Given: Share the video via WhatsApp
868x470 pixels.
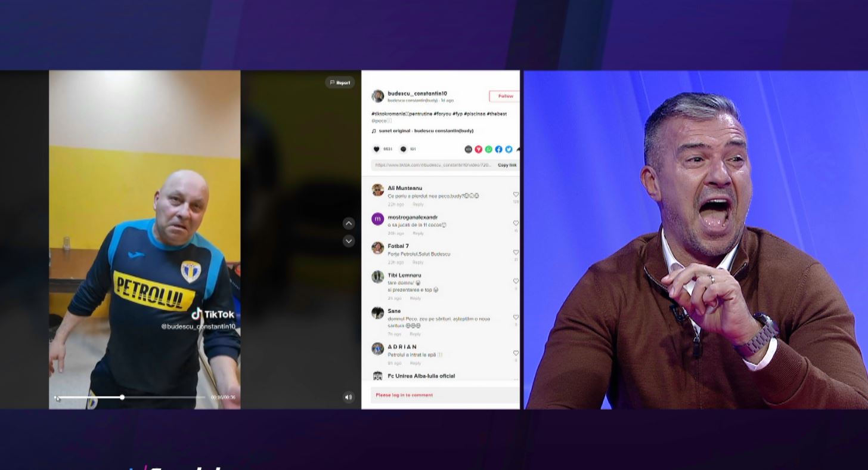Looking at the screenshot, I should [x=488, y=149].
